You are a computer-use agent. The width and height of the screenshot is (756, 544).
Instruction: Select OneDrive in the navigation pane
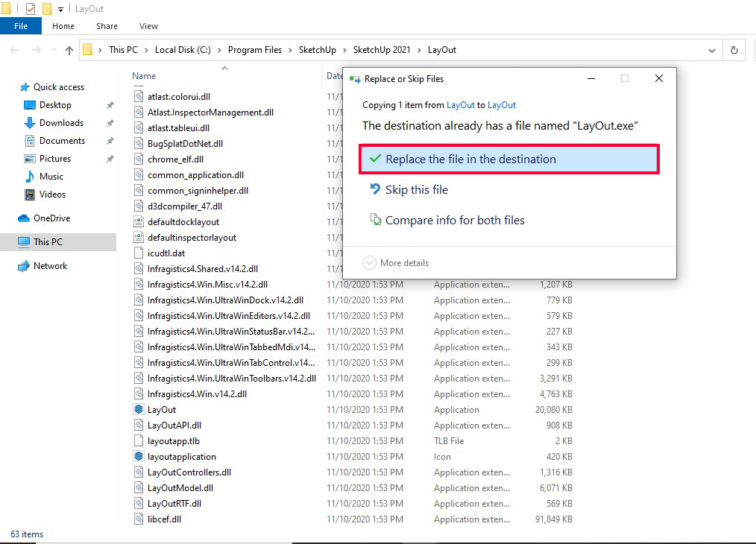coord(51,218)
